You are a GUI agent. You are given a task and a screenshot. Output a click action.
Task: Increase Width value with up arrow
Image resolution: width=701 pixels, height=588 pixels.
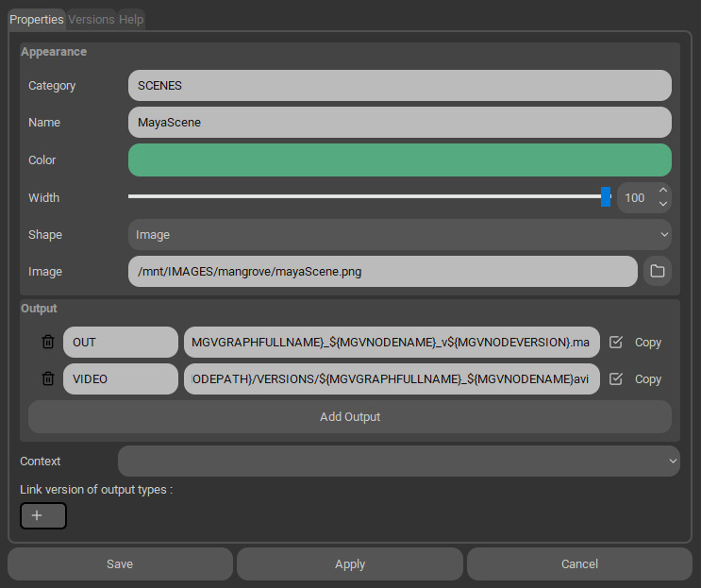[x=662, y=192]
